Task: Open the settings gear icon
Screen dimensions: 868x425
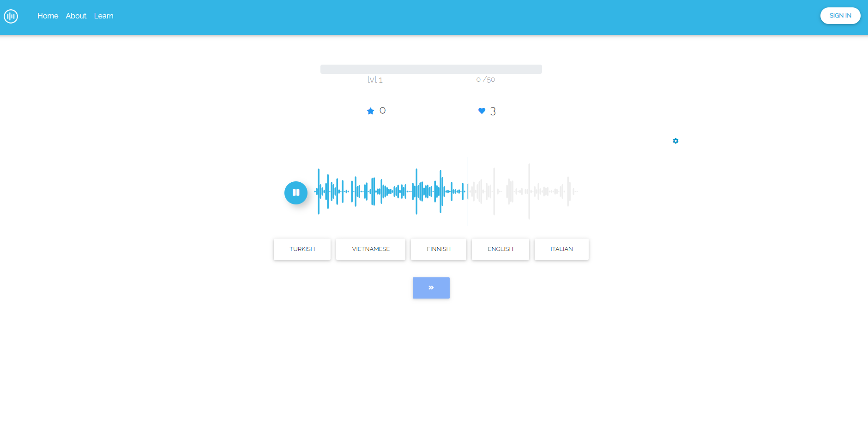Action: [675, 141]
